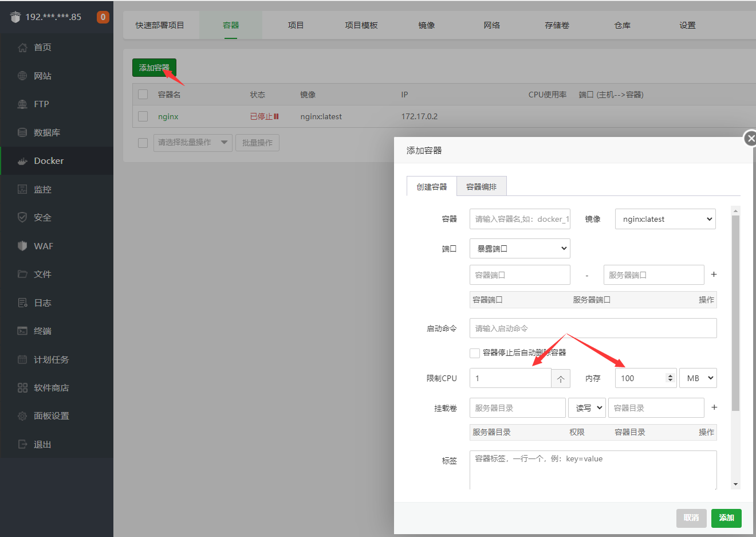The image size is (756, 537).
Task: Click the 容器目录 mount input field
Action: click(656, 408)
